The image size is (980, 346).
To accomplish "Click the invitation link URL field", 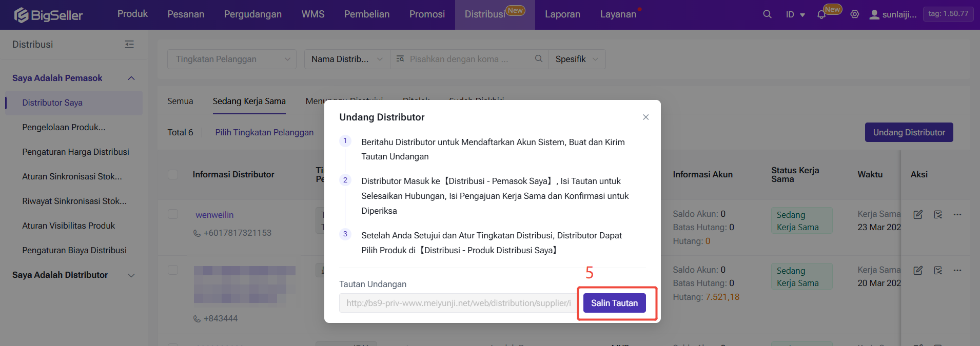I will coord(458,303).
